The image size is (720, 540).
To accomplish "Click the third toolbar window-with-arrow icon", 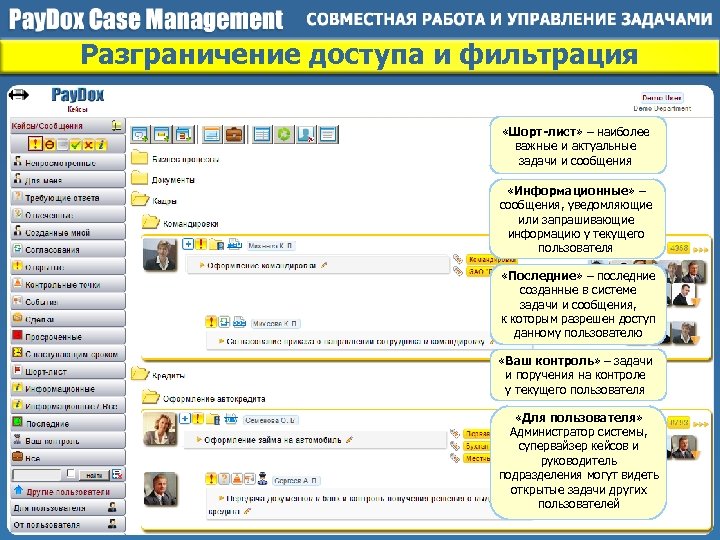I will [x=184, y=135].
